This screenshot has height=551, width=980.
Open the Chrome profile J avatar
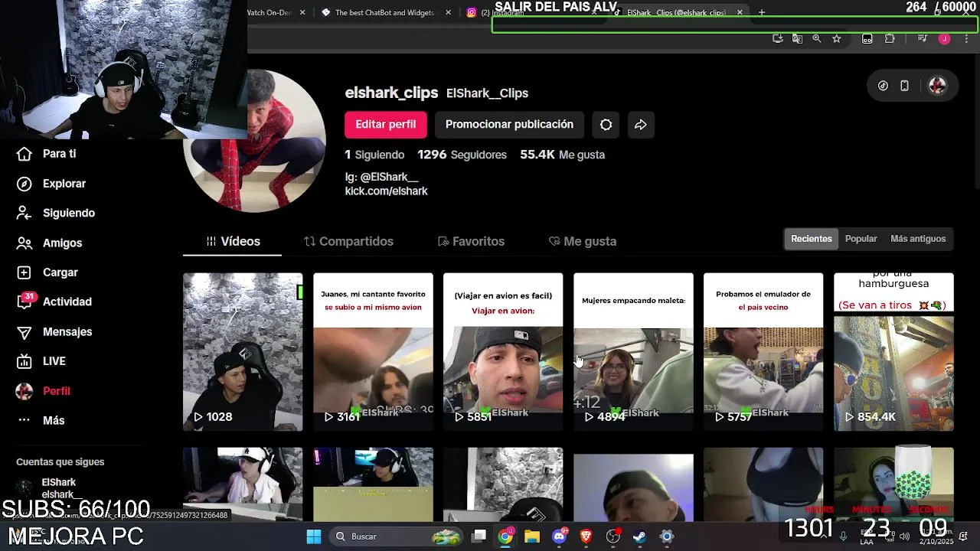944,38
